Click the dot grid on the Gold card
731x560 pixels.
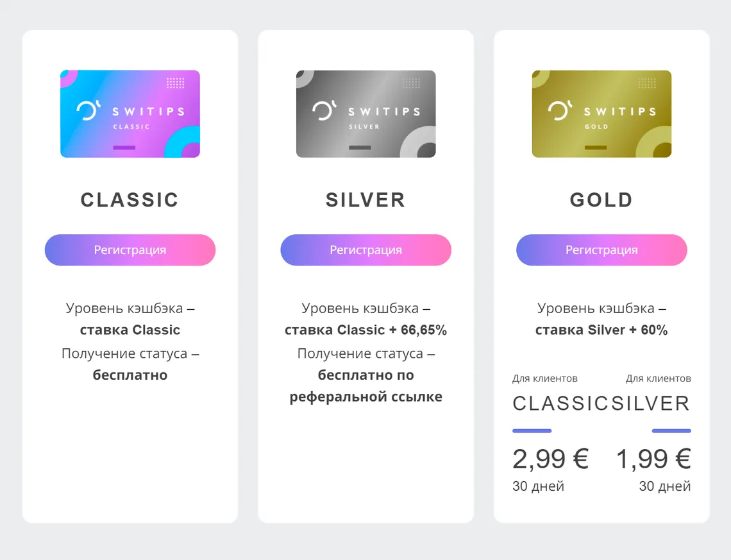click(647, 83)
